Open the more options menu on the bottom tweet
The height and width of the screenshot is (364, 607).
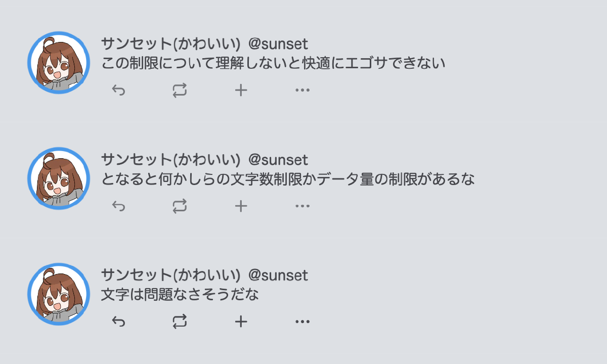coord(301,321)
